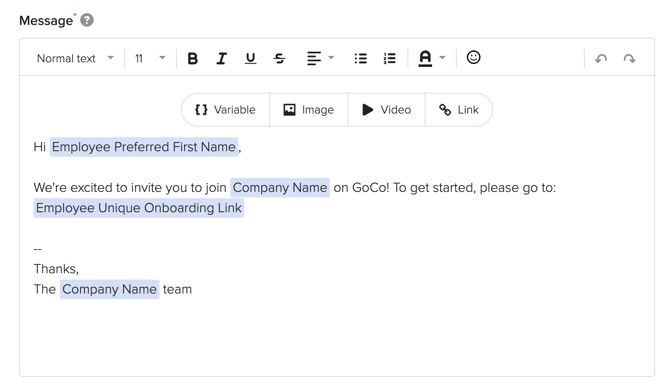This screenshot has height=388, width=670.
Task: Insert a bulleted list
Action: point(361,58)
